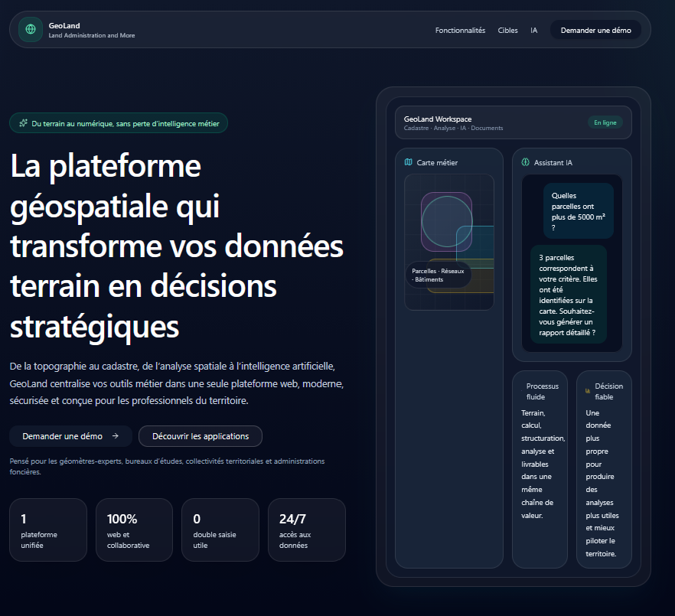Click Découvrir les applications button
Screen dimensions: 675x616
click(201, 436)
